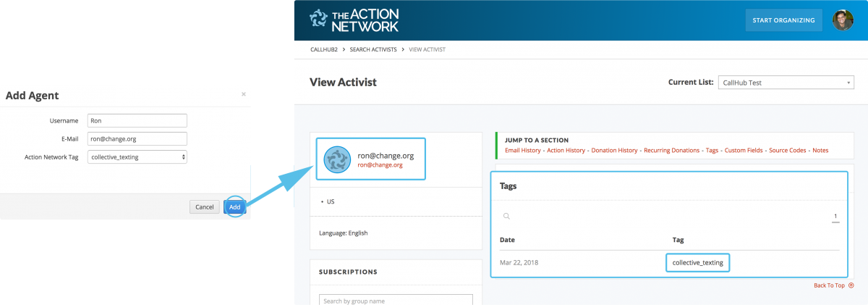Jump to Recurring Donations section
The height and width of the screenshot is (305, 868).
pyautogui.click(x=672, y=150)
